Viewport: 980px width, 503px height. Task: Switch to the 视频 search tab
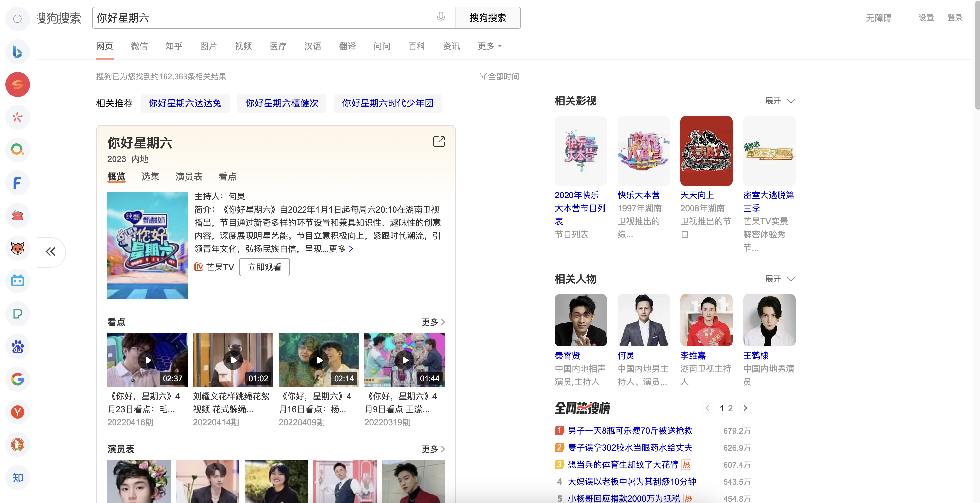(x=243, y=46)
